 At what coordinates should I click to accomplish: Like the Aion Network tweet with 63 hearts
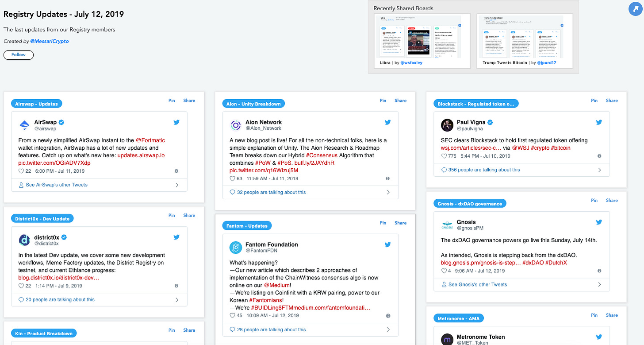(x=233, y=178)
